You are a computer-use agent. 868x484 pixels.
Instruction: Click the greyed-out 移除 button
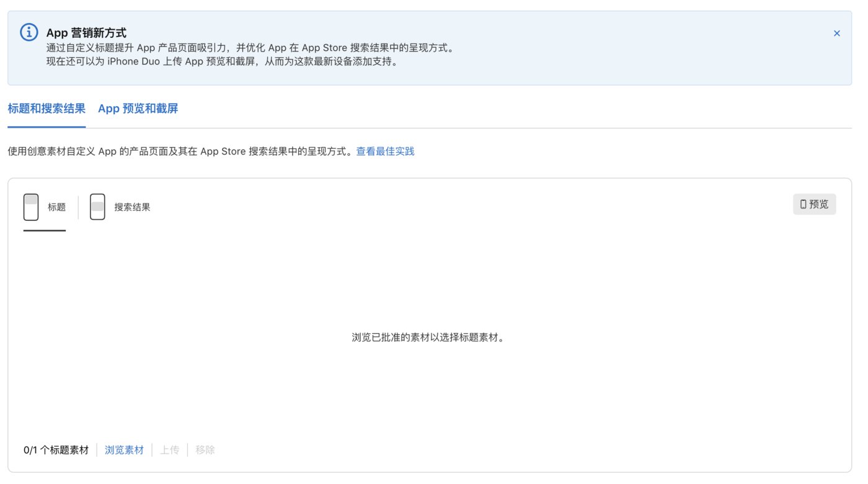click(x=205, y=450)
